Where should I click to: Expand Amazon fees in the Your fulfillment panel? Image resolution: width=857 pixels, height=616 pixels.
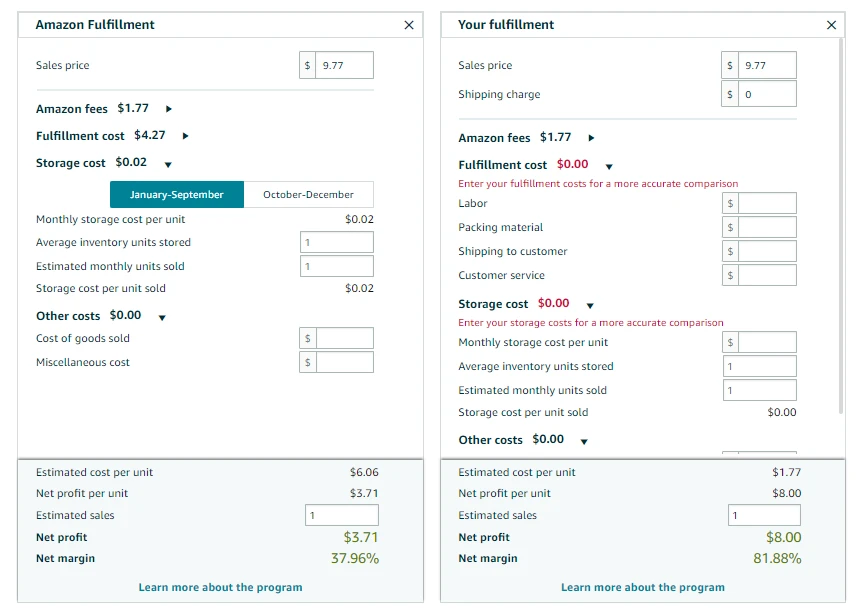pos(589,137)
